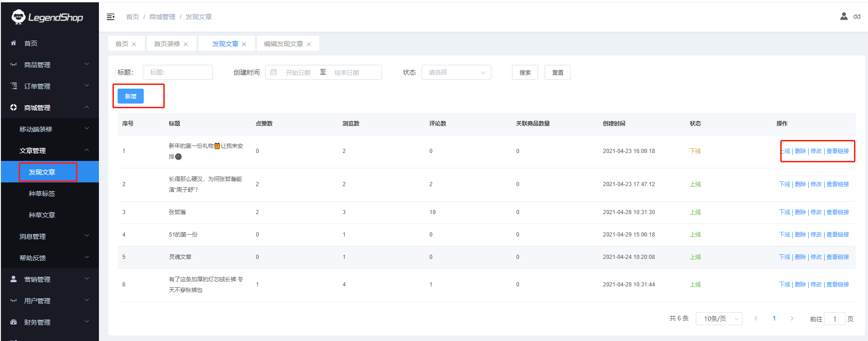Close the 编辑发现文章 tab
This screenshot has width=868, height=341.
308,44
